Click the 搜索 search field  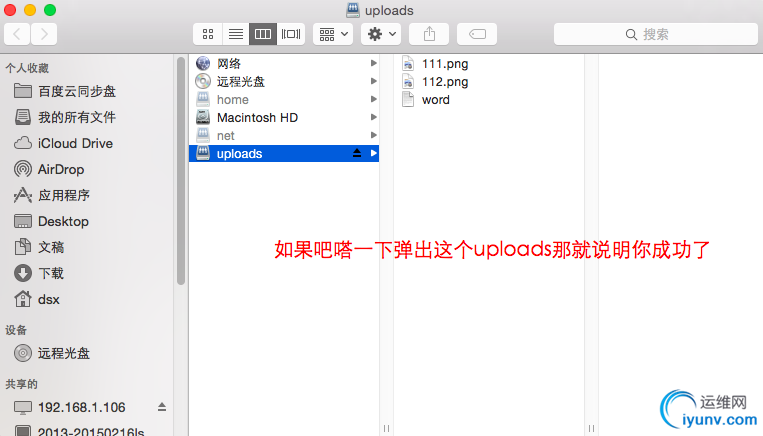[656, 34]
